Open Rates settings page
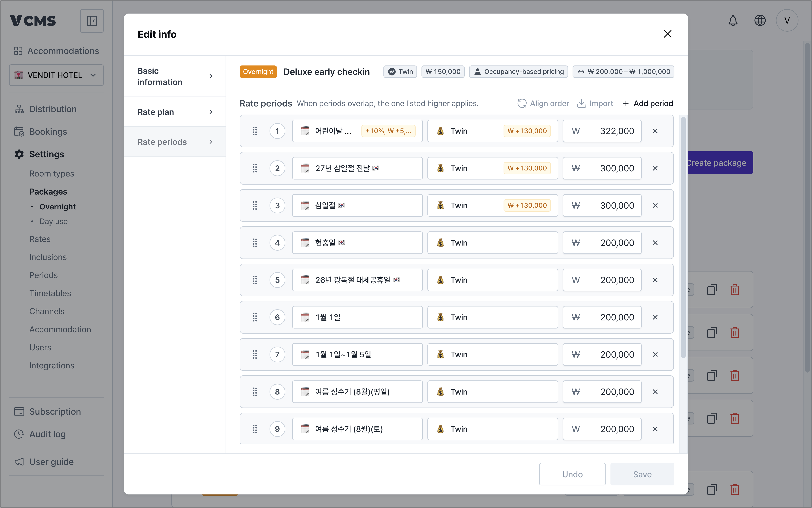812x508 pixels. click(x=40, y=239)
